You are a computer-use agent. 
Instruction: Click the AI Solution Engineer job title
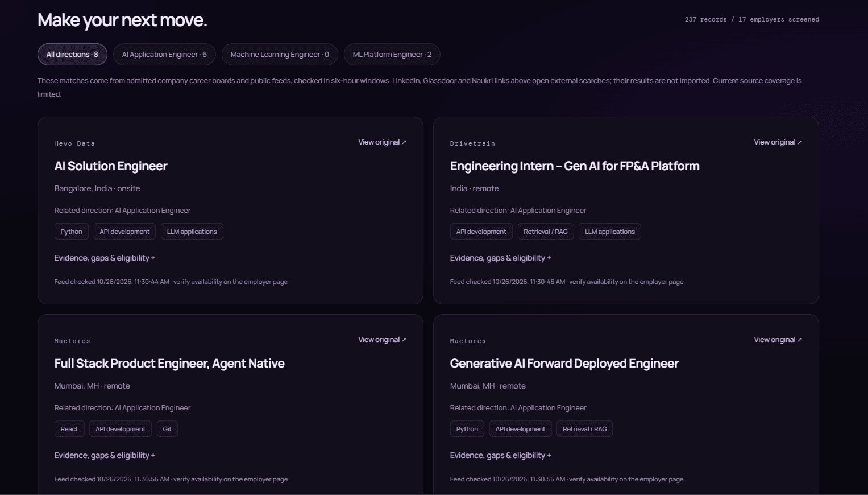[x=111, y=166]
